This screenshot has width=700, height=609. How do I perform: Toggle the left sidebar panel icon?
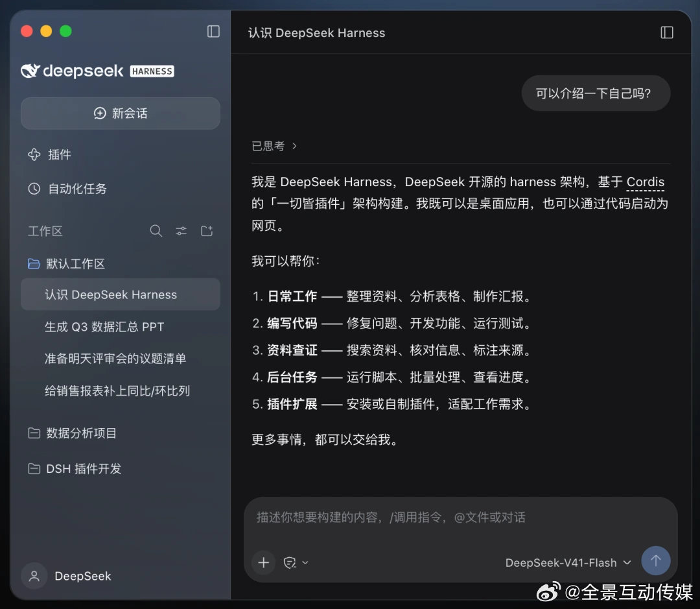213,31
